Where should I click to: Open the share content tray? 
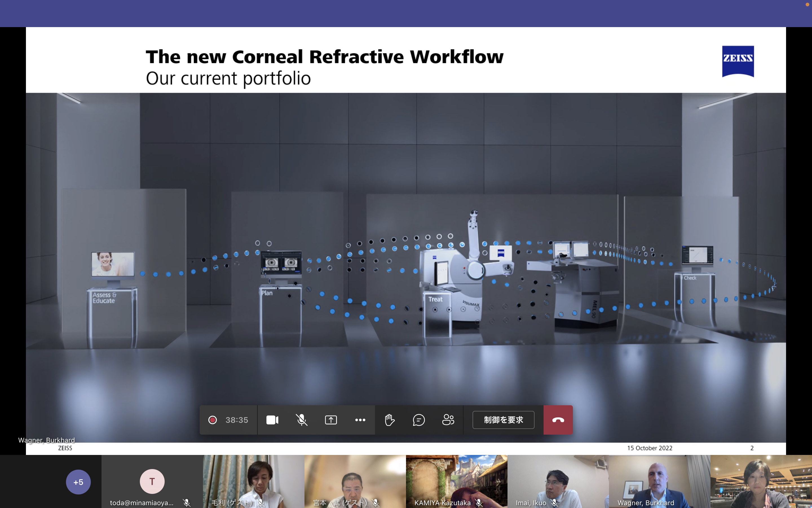point(331,420)
